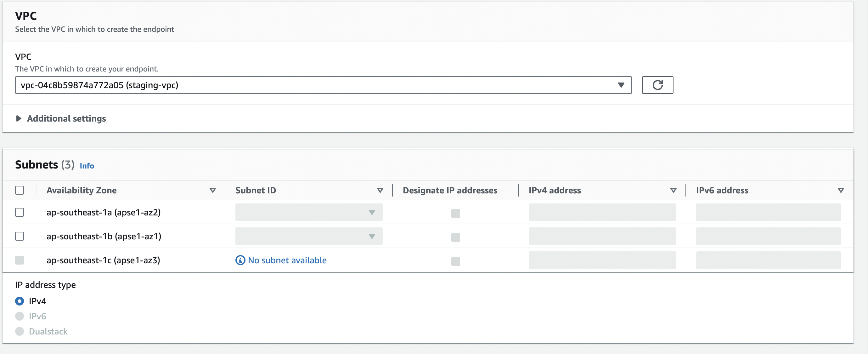868x354 pixels.
Task: Click the IPv4 address column sort arrow
Action: [673, 190]
